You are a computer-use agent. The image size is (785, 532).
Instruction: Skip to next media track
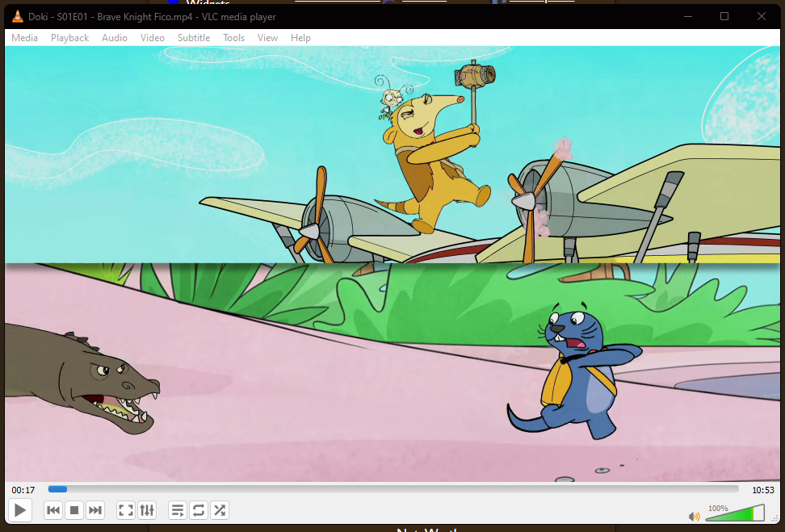coord(95,509)
